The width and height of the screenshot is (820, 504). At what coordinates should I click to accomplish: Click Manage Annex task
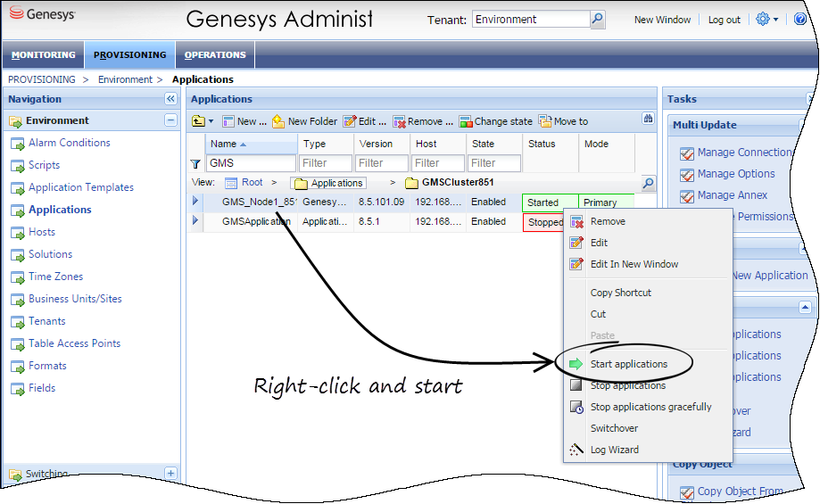click(x=724, y=195)
